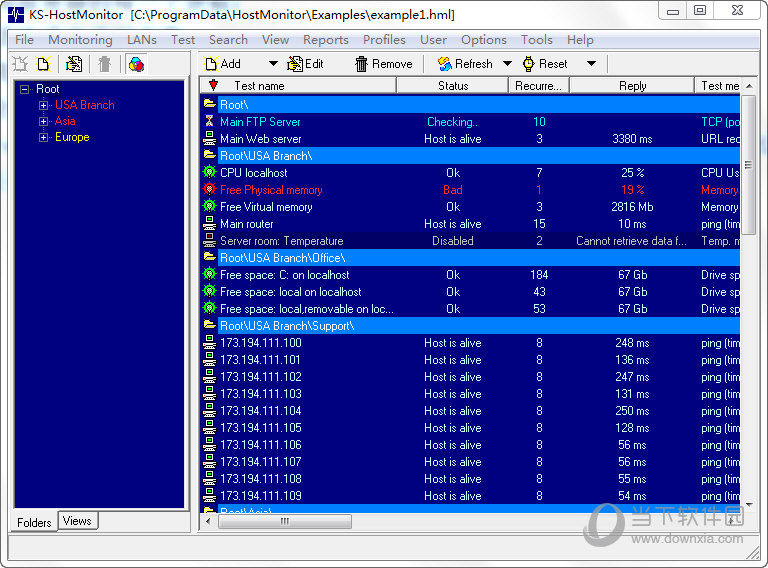
Task: Click the horizontal scrollbar thumb below test list
Action: point(285,521)
